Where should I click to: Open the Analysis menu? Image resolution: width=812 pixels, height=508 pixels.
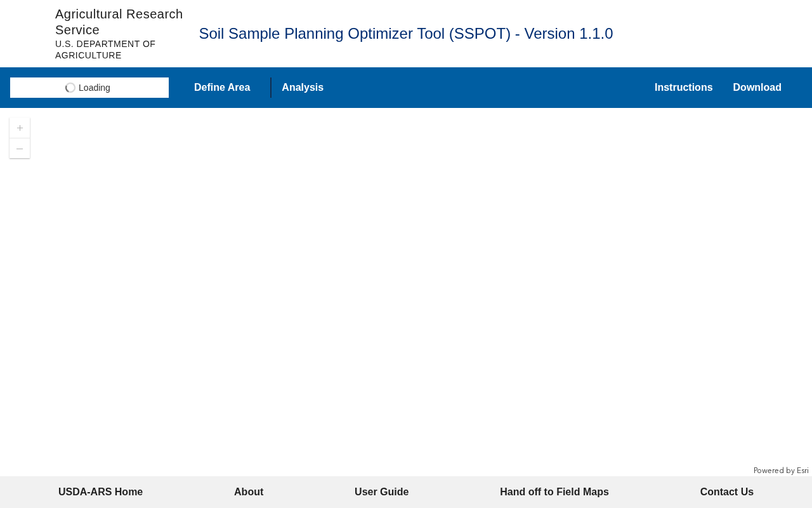[x=303, y=88]
